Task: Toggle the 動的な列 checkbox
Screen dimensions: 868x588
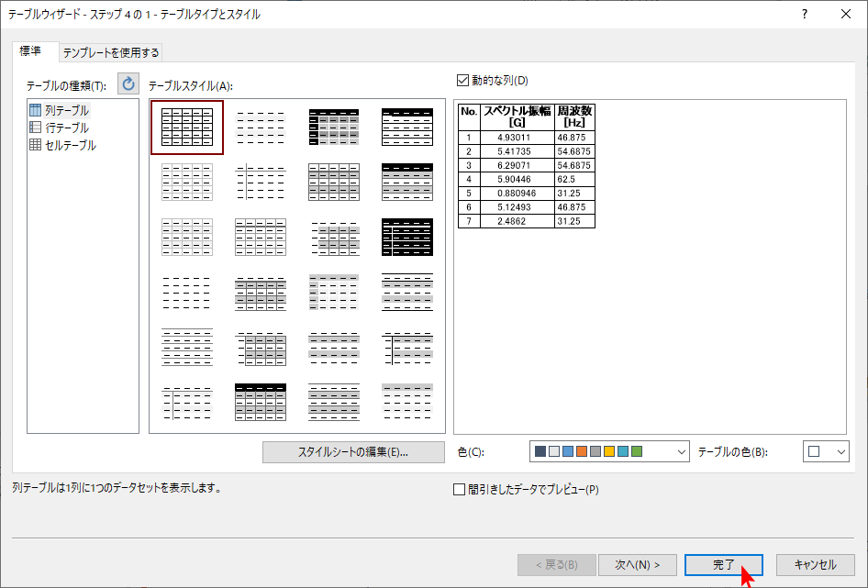Action: pyautogui.click(x=462, y=81)
